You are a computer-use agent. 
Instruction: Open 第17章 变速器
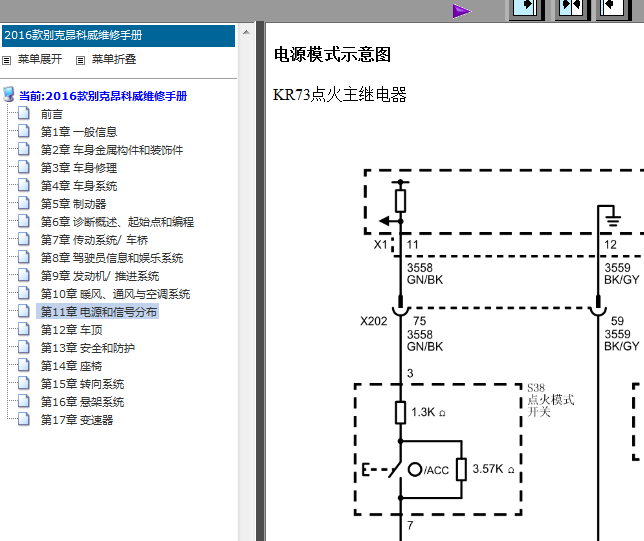click(76, 420)
